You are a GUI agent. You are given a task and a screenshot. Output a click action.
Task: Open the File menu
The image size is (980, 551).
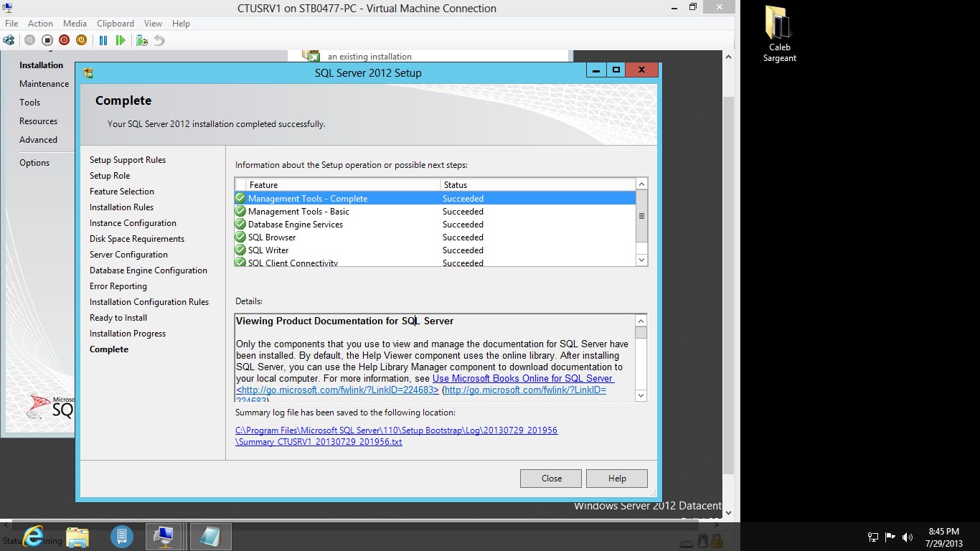click(11, 24)
